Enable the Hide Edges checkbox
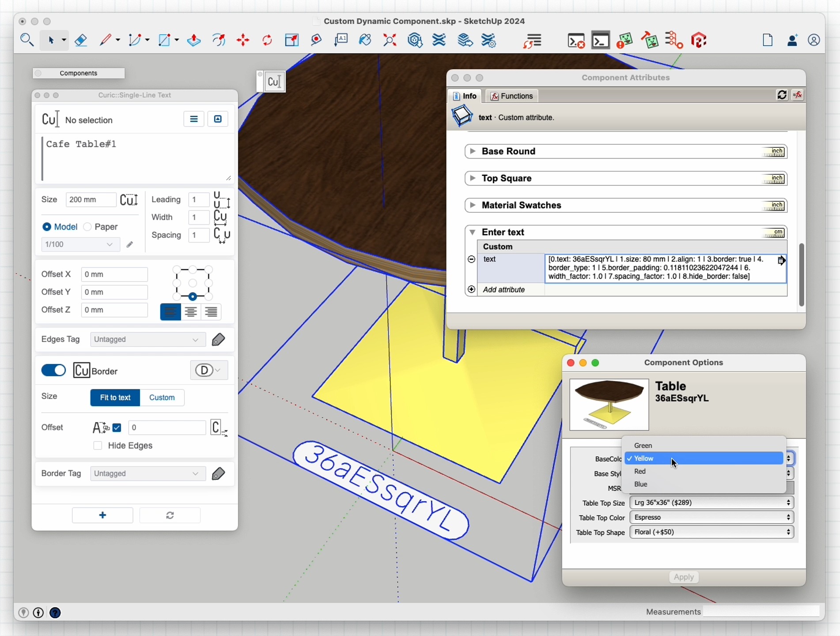Screen dimensions: 840x636 click(98, 446)
